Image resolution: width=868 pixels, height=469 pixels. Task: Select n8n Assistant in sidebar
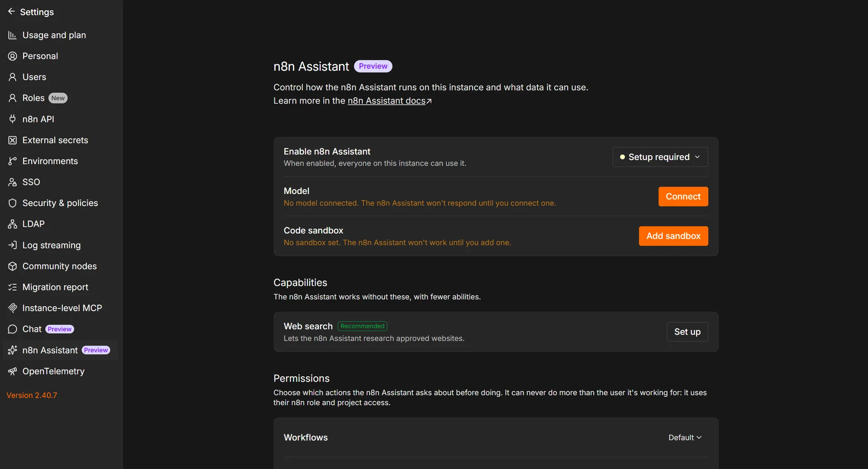tap(61, 350)
